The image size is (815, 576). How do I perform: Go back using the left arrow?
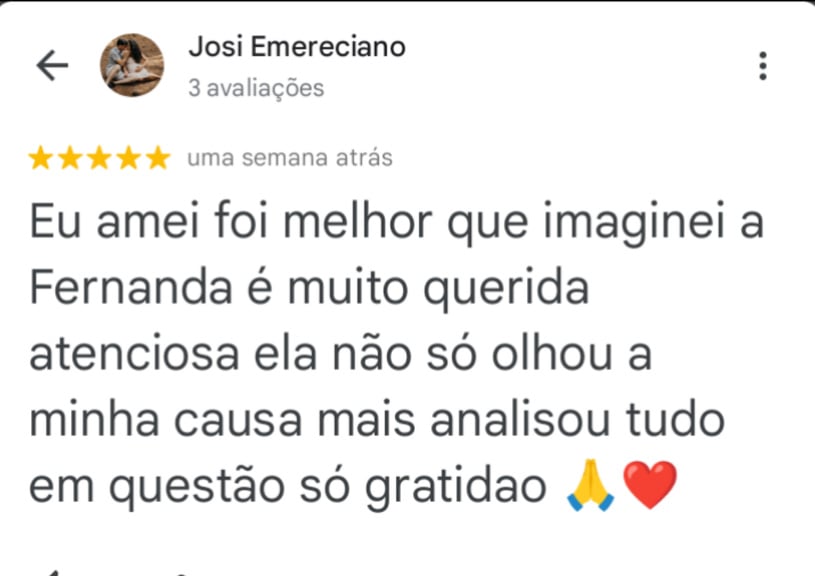click(52, 66)
